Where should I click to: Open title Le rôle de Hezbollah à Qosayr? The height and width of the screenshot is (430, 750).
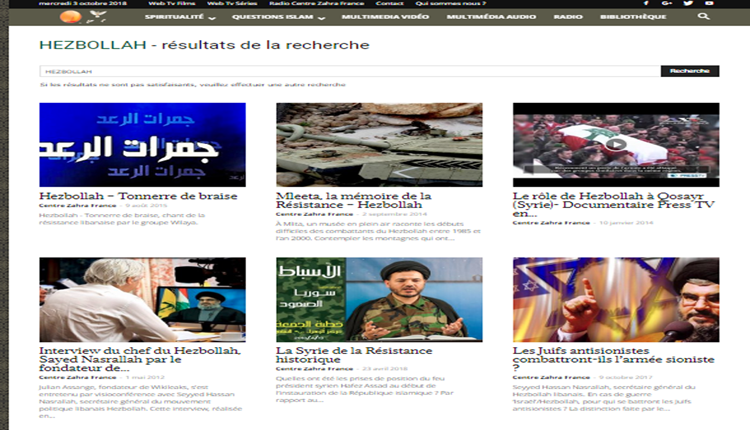[x=613, y=205]
